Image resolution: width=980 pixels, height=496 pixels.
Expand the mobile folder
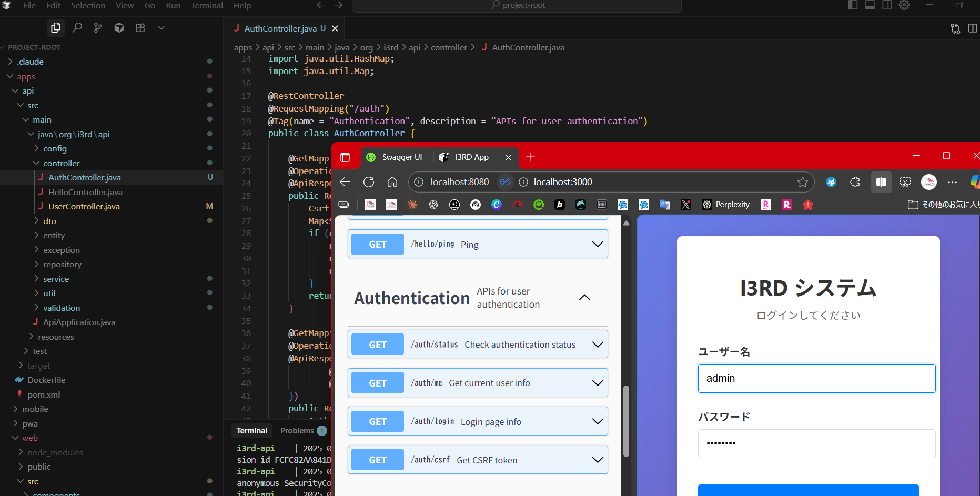(35, 409)
